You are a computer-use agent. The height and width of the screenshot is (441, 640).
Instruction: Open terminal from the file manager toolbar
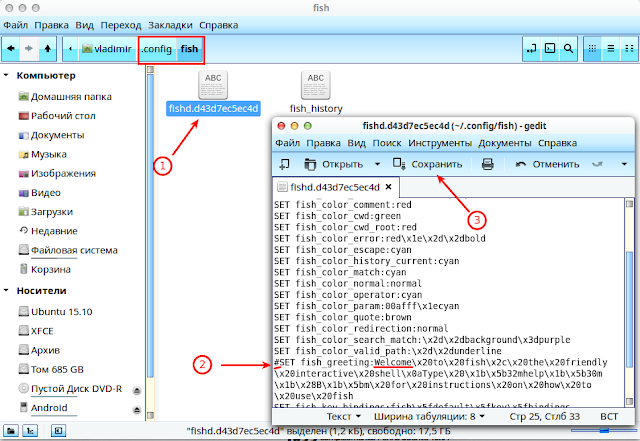point(550,49)
